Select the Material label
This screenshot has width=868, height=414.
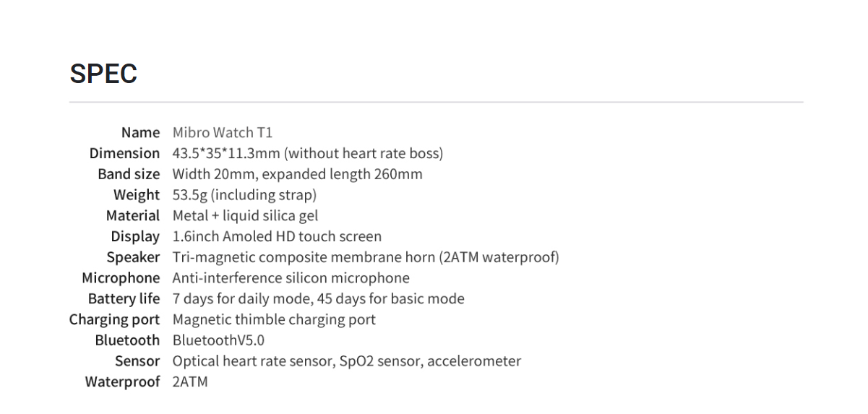133,216
